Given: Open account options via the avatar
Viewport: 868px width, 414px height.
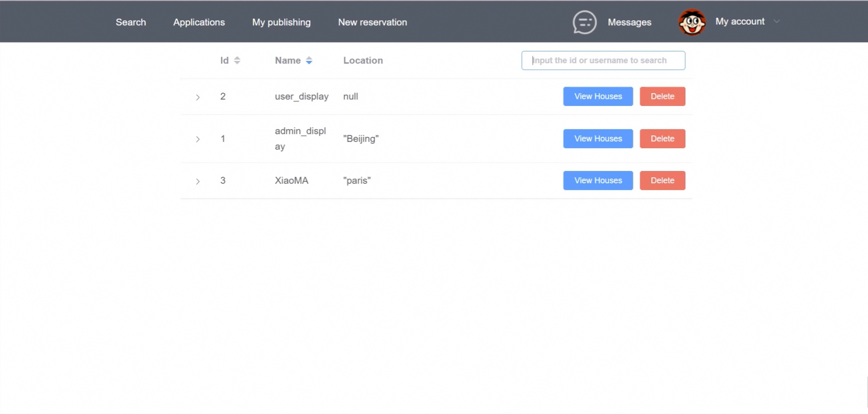Looking at the screenshot, I should [691, 22].
